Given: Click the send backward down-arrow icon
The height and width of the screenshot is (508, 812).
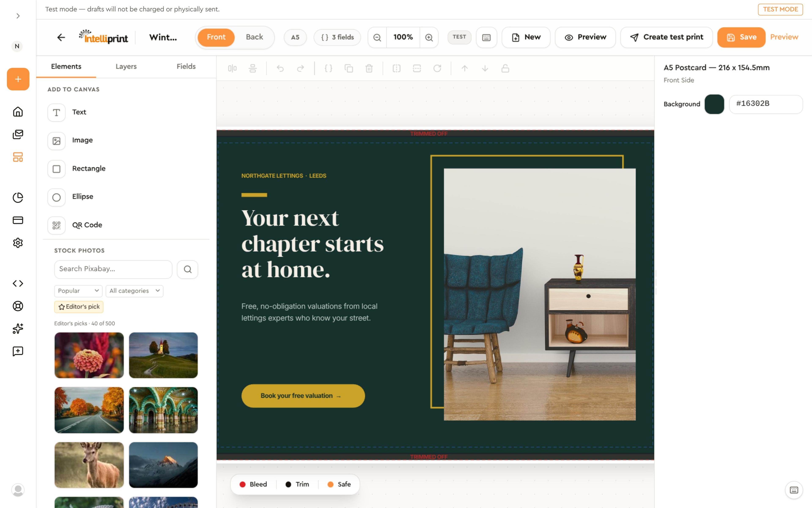Looking at the screenshot, I should click(485, 69).
